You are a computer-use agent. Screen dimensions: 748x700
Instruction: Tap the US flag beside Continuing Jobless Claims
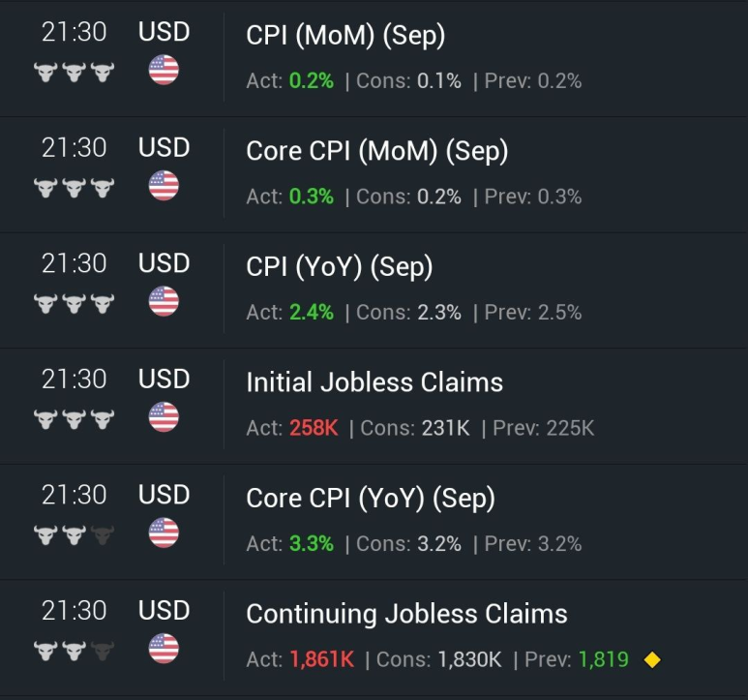click(164, 649)
